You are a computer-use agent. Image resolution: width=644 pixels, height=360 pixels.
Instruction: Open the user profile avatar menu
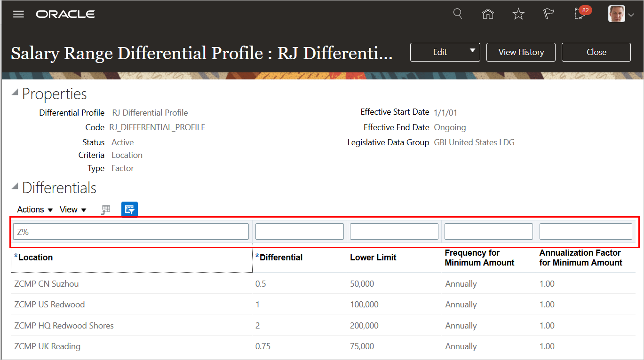coord(621,14)
